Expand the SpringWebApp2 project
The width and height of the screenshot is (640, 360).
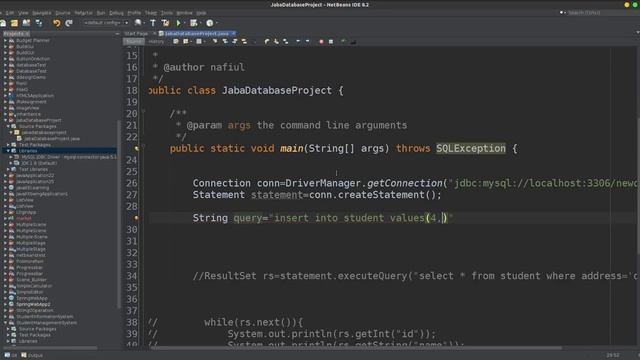5,304
